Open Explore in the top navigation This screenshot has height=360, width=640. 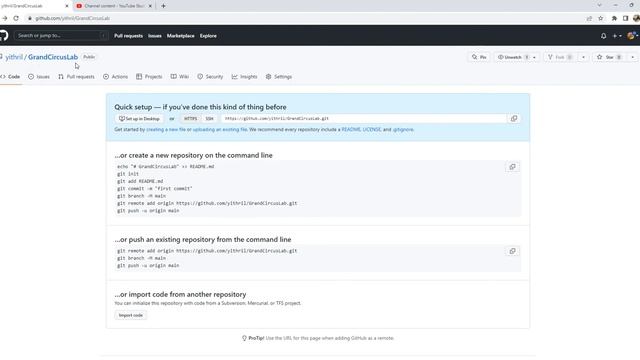coord(208,36)
